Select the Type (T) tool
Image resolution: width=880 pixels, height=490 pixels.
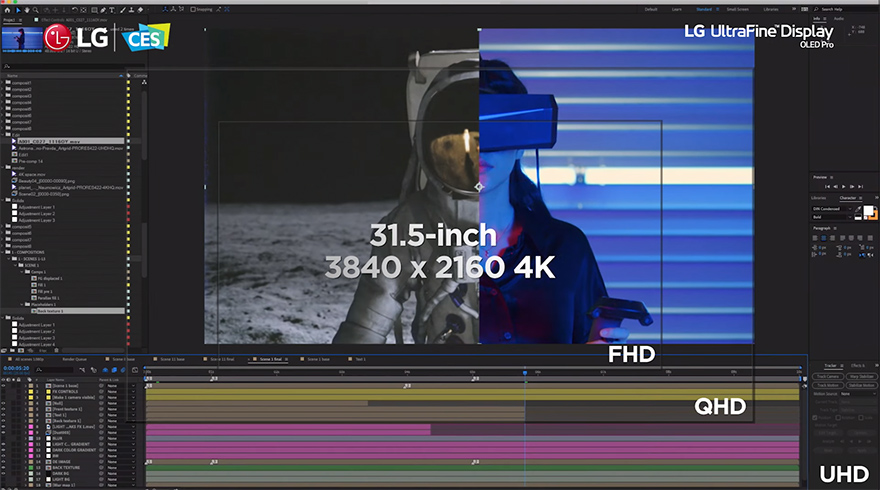click(112, 10)
